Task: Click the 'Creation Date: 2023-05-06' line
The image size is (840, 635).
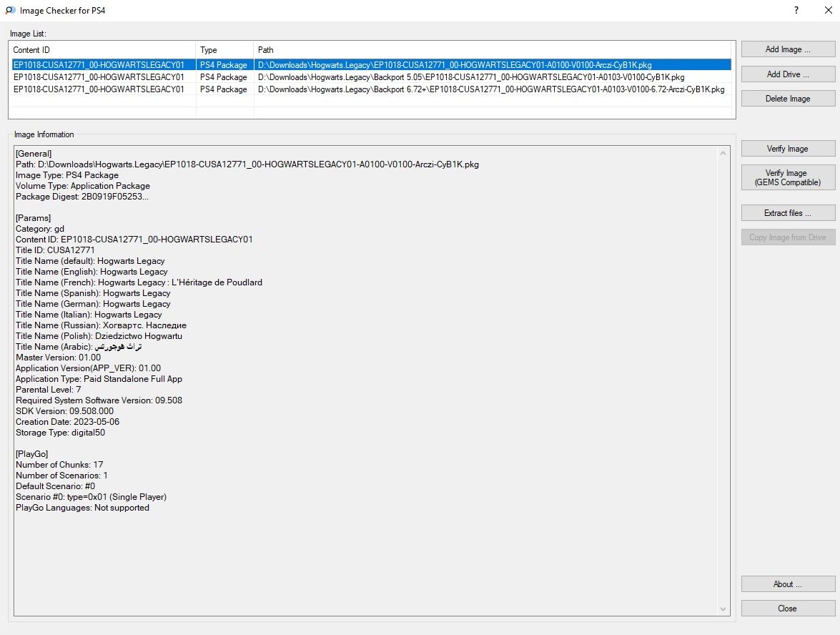Action: coord(67,422)
